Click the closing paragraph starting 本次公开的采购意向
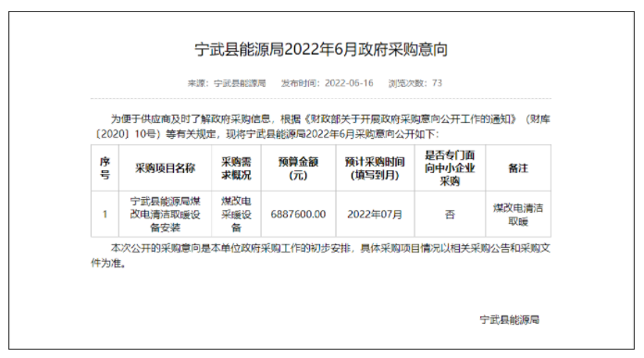 (321, 255)
